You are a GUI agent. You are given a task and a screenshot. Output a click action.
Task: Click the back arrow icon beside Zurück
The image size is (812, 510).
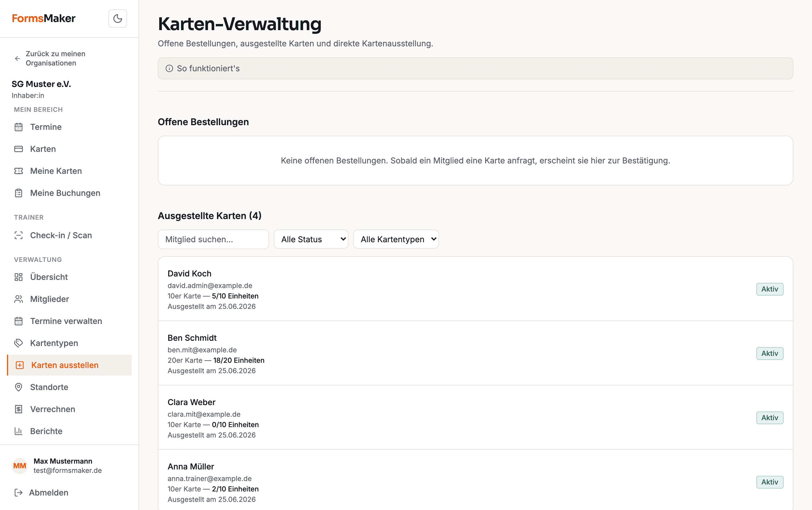tap(17, 59)
